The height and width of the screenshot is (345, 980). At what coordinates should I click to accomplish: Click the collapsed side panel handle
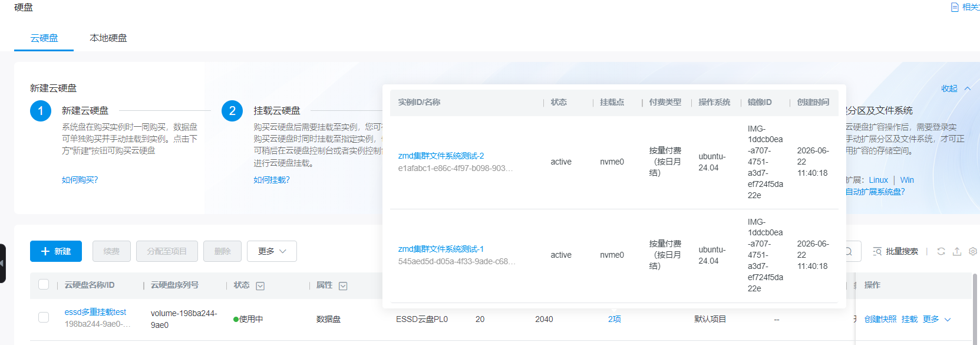(x=2, y=263)
